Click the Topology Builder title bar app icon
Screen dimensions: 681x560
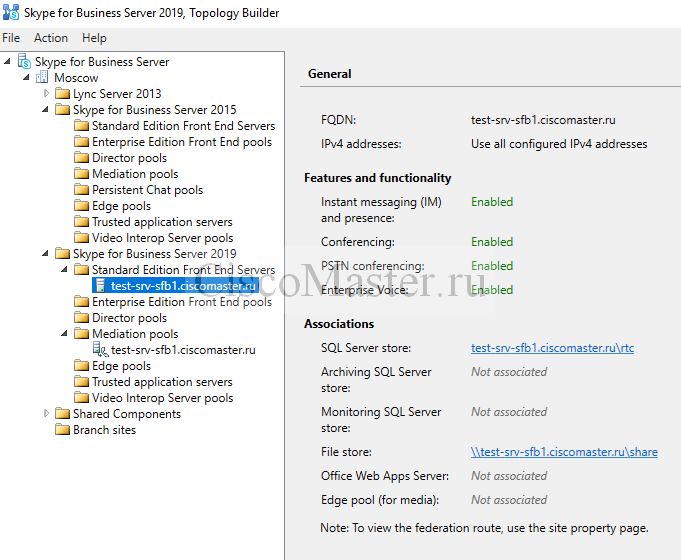coord(11,12)
